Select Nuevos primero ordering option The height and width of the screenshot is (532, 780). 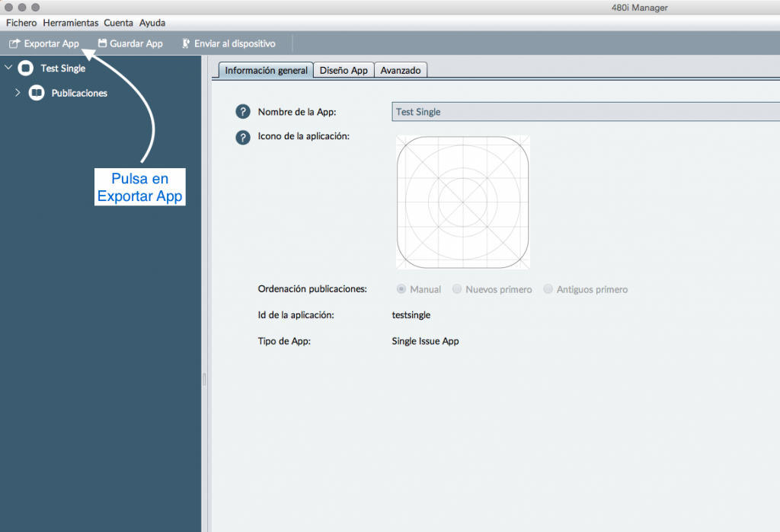coord(457,289)
